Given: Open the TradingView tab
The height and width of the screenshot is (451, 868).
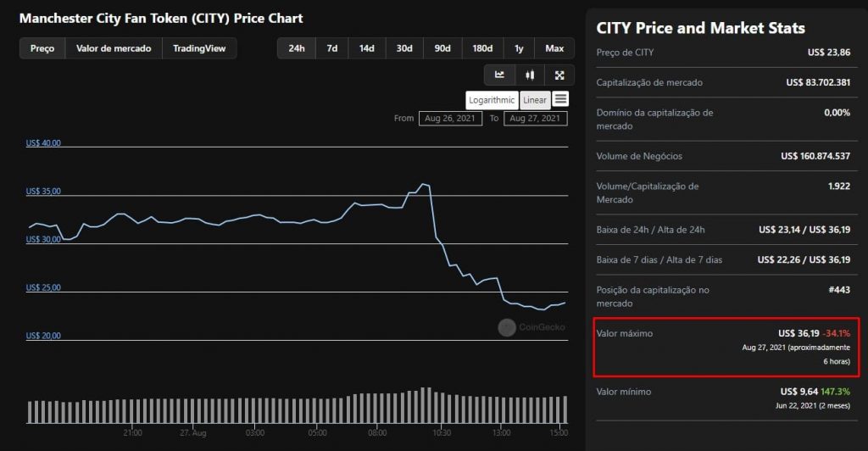Looking at the screenshot, I should pos(199,48).
